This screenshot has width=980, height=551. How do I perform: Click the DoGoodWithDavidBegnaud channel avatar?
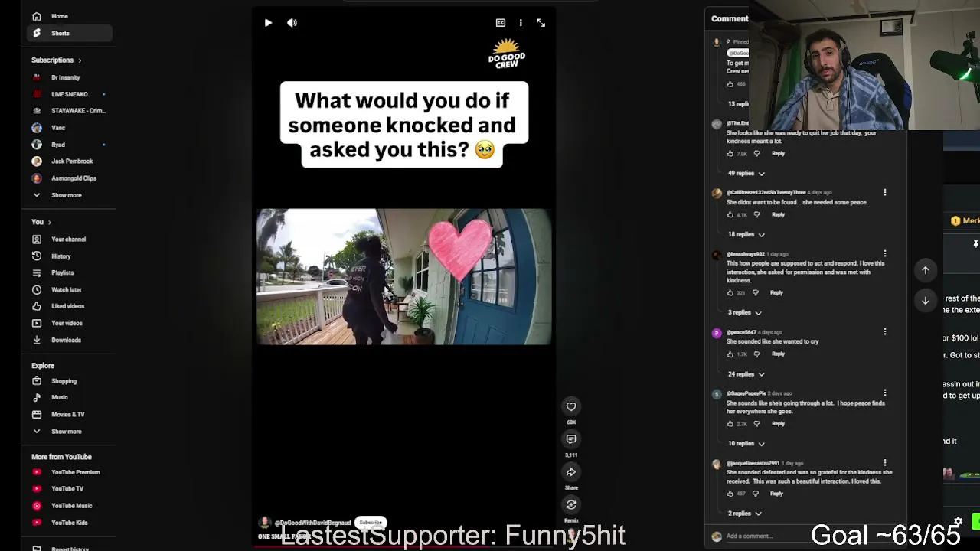(x=265, y=523)
